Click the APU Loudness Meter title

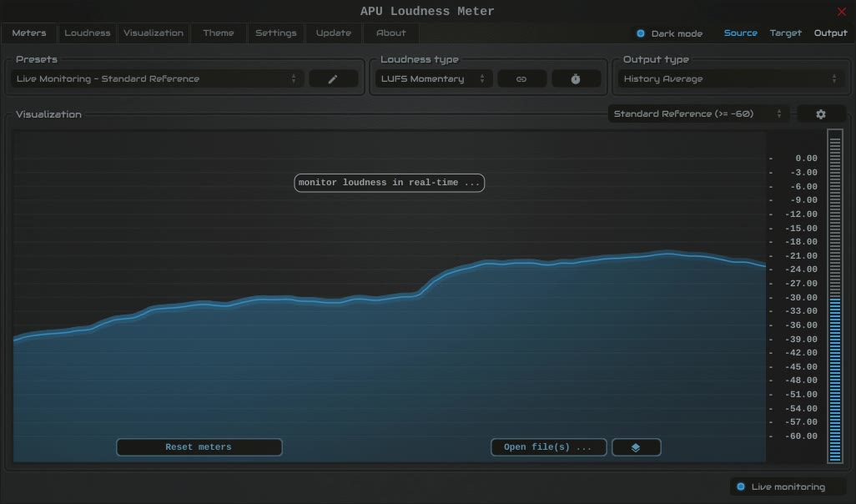[427, 12]
